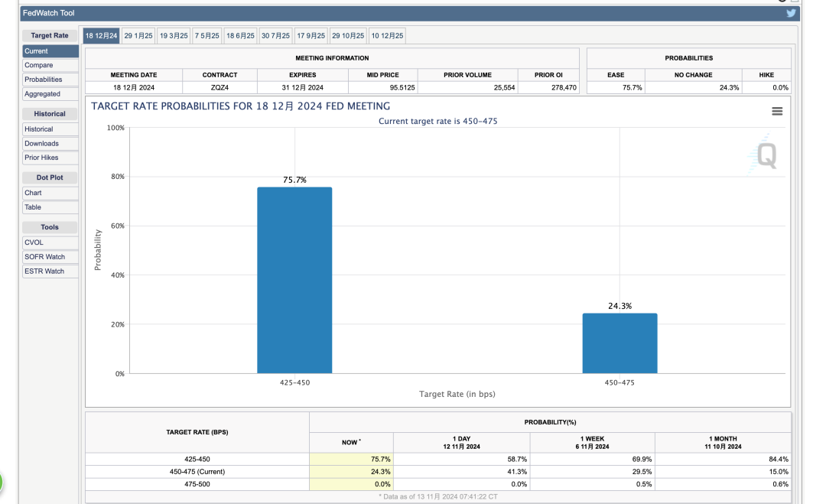
Task: Click the Current target rate subtitle
Action: (437, 121)
